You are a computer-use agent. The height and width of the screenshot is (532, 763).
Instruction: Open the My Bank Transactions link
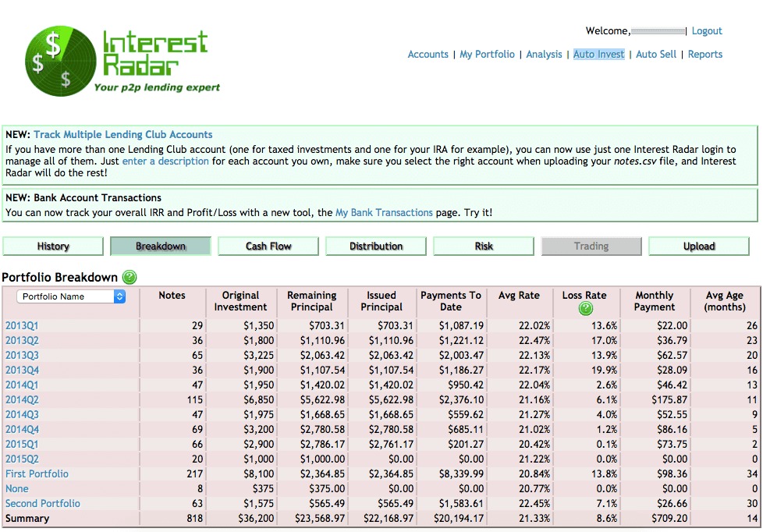coord(384,212)
